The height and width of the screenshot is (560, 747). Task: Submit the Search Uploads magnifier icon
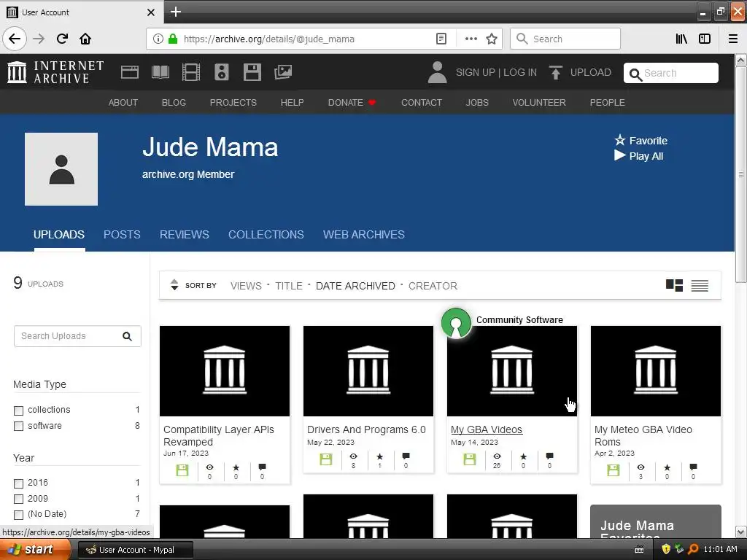coord(127,336)
